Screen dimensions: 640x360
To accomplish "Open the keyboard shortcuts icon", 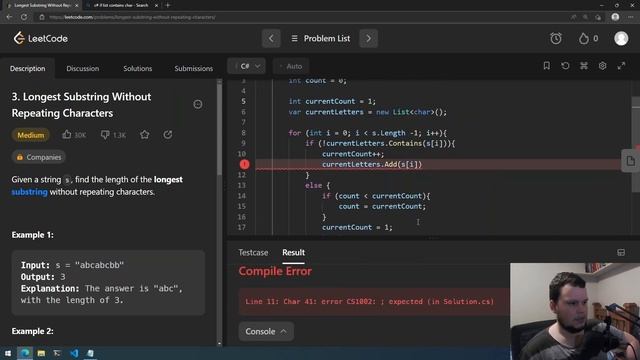I will click(584, 66).
